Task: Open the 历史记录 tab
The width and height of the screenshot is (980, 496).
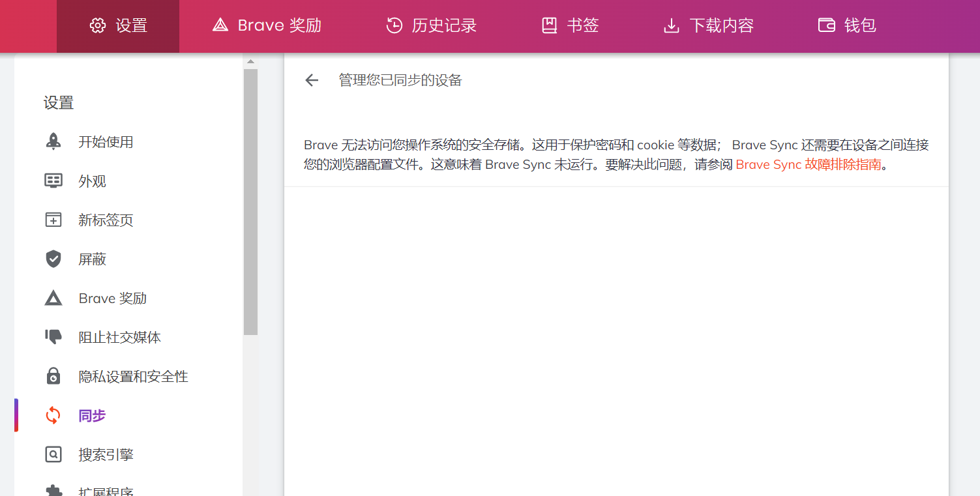Action: (431, 26)
